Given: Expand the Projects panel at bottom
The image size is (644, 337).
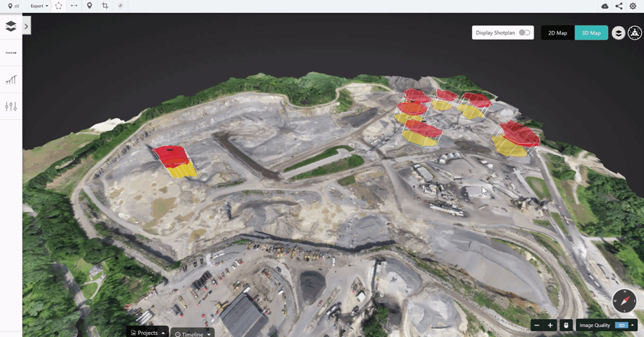Looking at the screenshot, I should [148, 333].
